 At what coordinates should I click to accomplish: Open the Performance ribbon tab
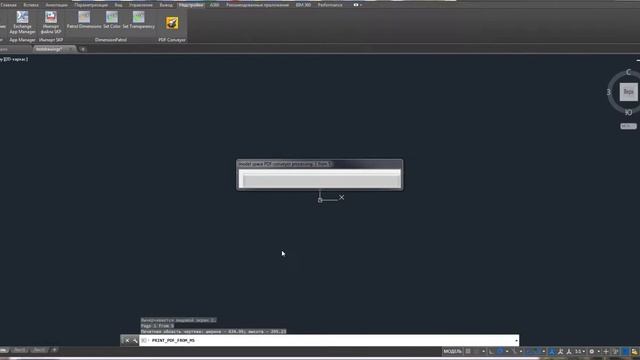click(330, 5)
